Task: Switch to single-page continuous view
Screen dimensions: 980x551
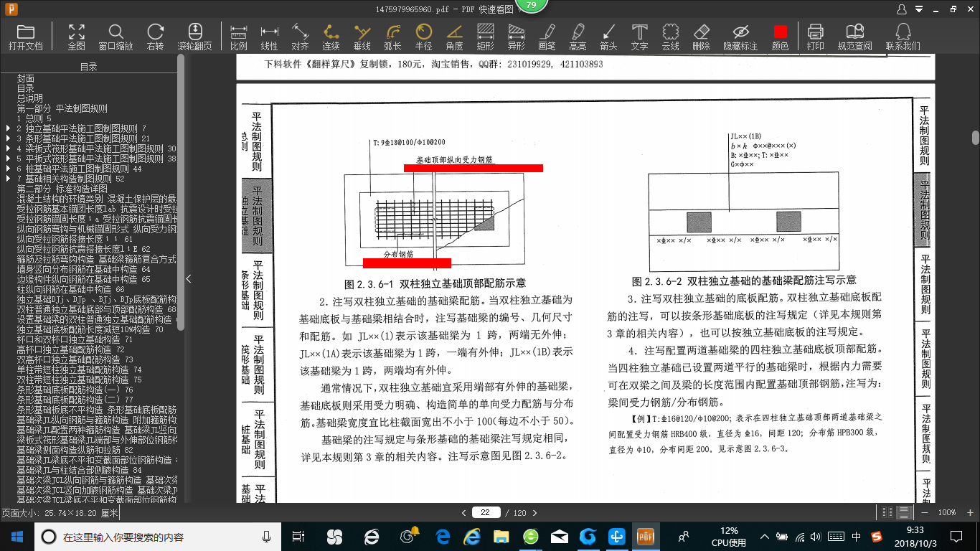Action: (905, 512)
